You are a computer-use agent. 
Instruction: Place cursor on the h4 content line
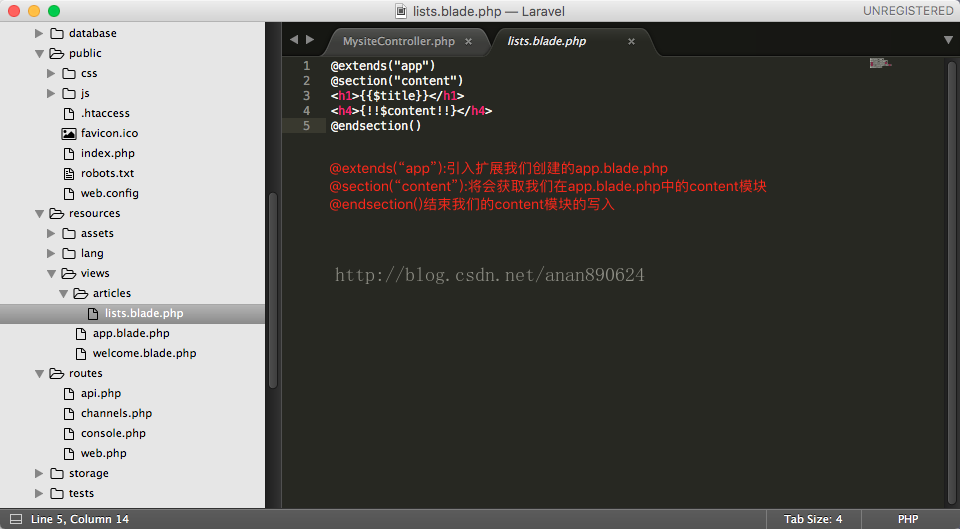point(411,111)
